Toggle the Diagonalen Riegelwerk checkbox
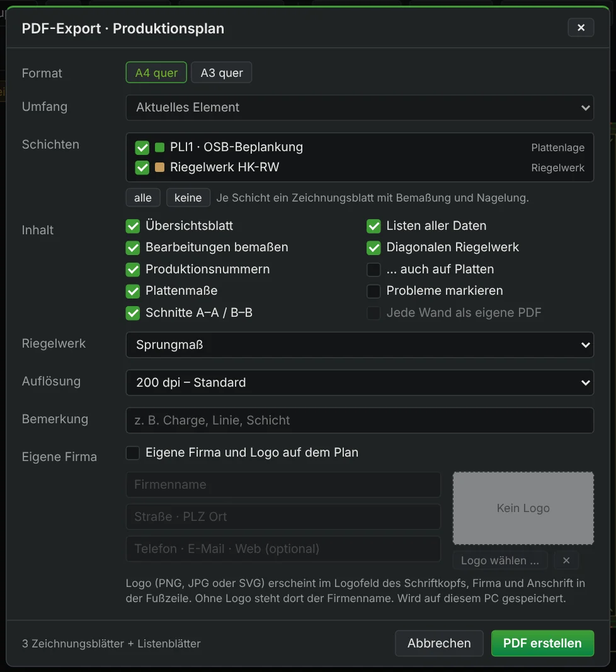 374,248
